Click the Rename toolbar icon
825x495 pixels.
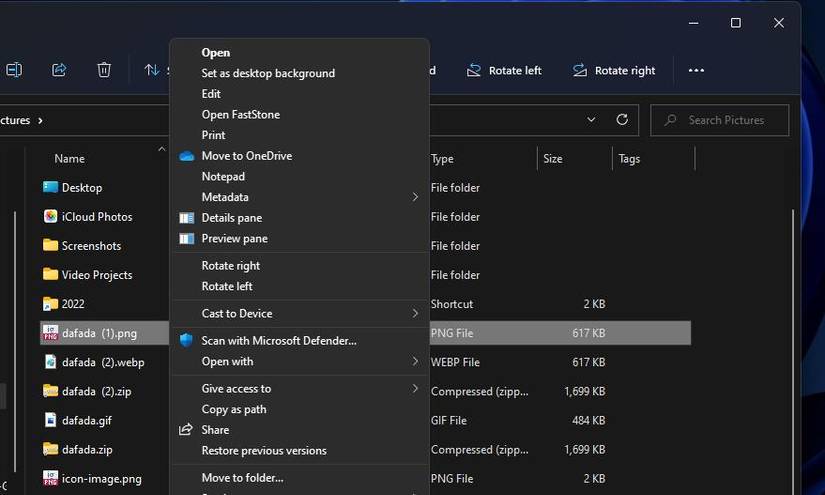(14, 70)
